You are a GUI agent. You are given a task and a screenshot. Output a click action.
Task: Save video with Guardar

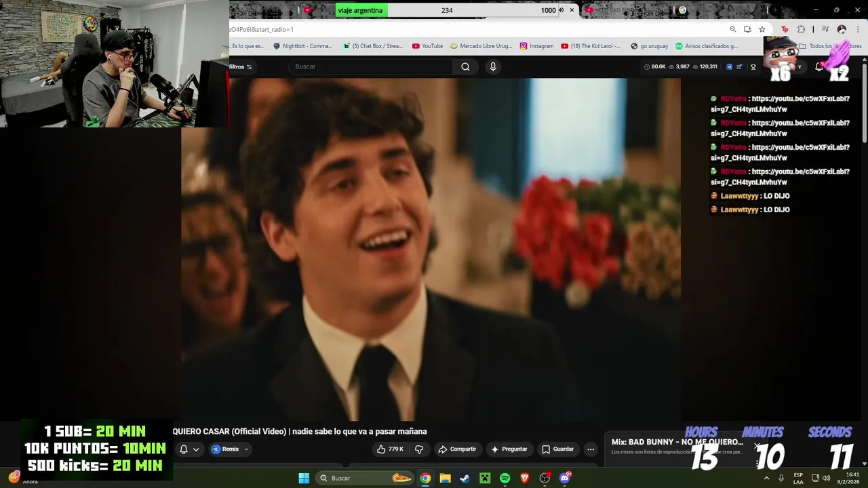coord(557,449)
